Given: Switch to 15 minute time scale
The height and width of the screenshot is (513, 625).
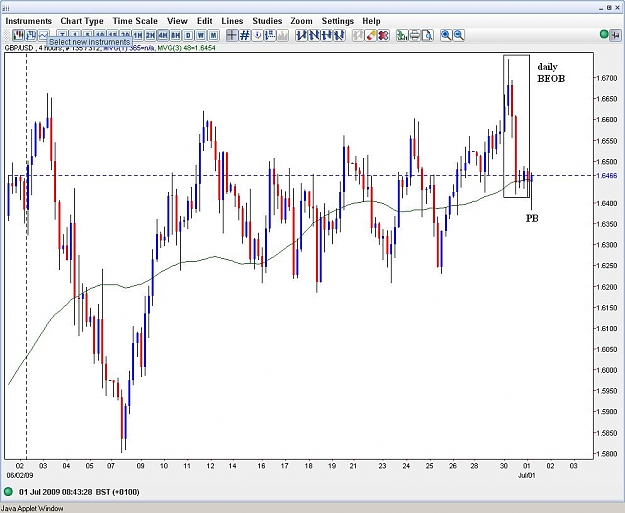Looking at the screenshot, I should pos(112,35).
